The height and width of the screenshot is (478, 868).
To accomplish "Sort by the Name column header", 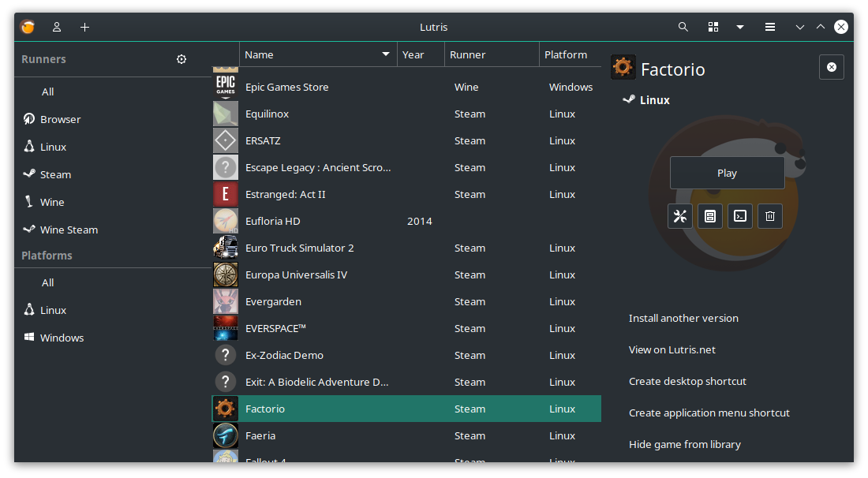I will tap(318, 54).
